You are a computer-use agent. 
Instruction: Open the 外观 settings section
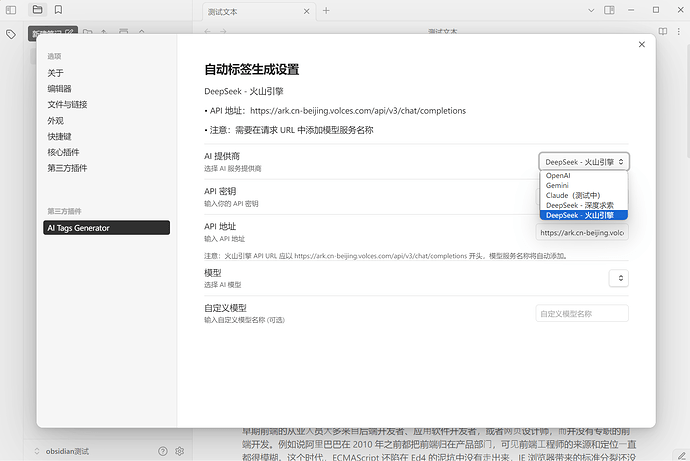(x=55, y=121)
